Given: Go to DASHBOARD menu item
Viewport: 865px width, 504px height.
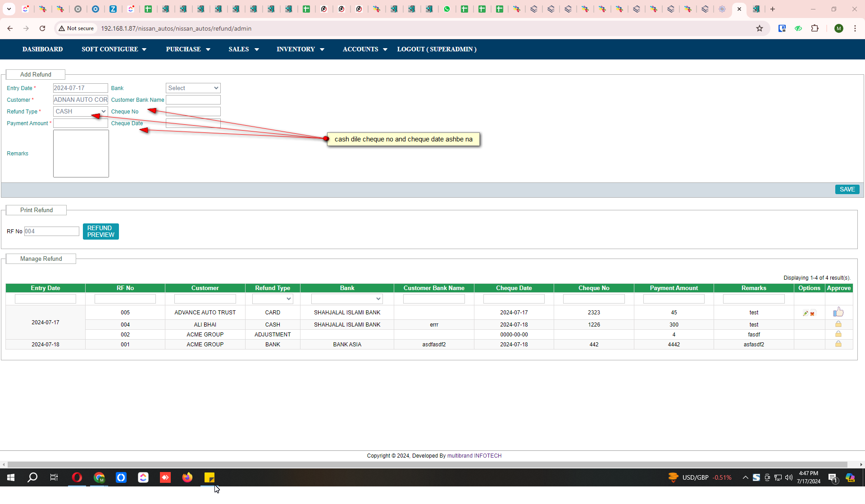Looking at the screenshot, I should click(x=42, y=49).
